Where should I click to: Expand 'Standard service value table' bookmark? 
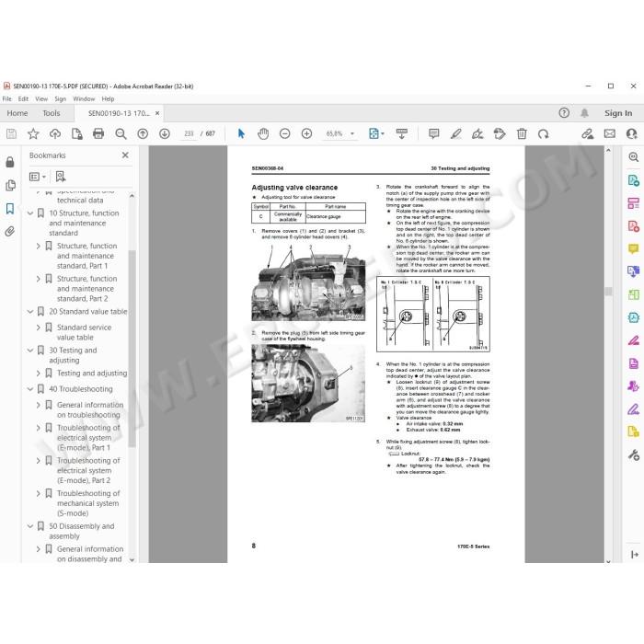[x=39, y=328]
